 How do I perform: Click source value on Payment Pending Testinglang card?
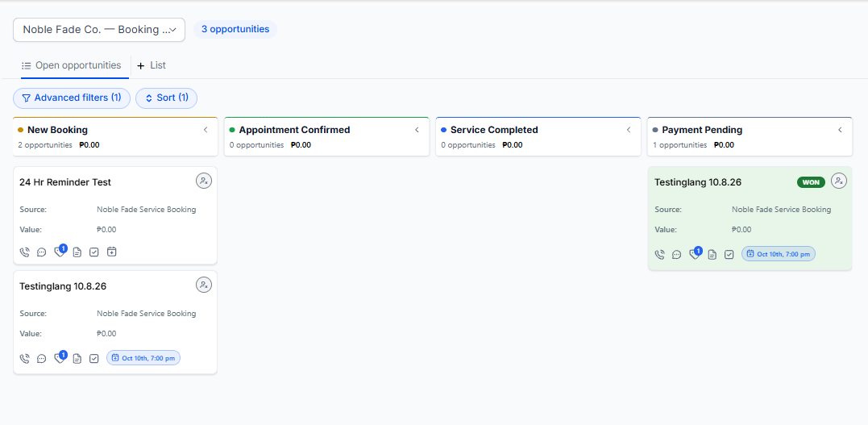[781, 210]
